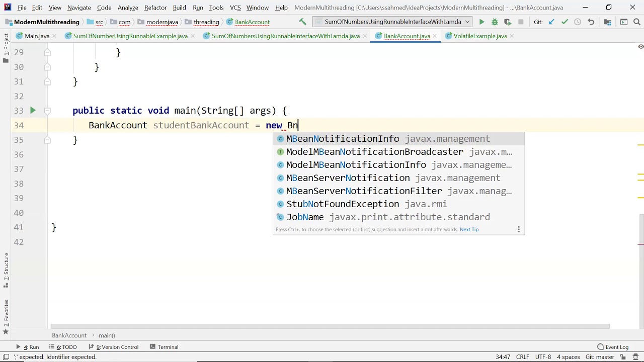Build the project with the hammer icon
The height and width of the screenshot is (362, 644).
click(x=302, y=22)
